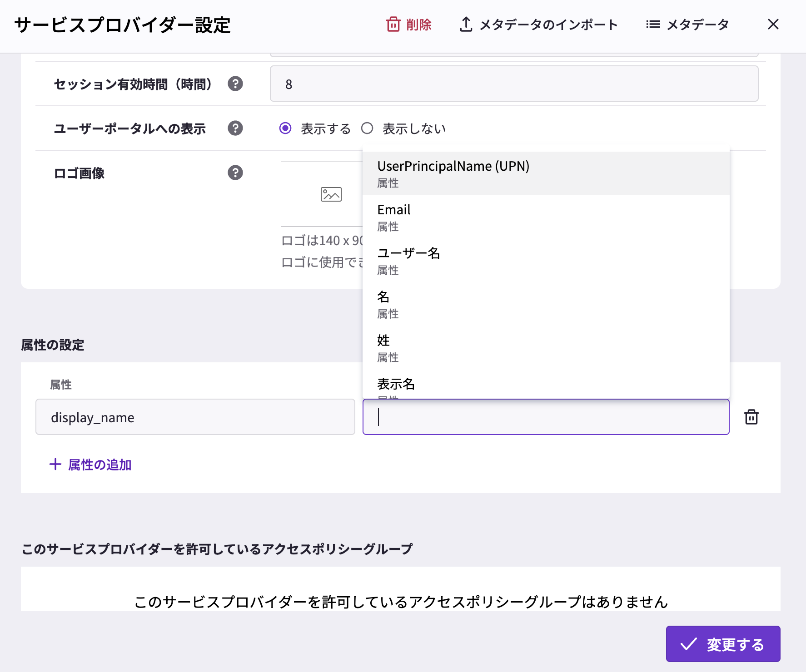Choose 名 attribute option

(x=546, y=304)
